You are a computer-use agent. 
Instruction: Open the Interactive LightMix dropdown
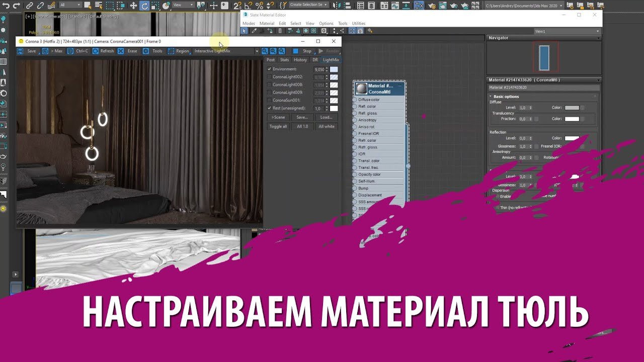(257, 51)
